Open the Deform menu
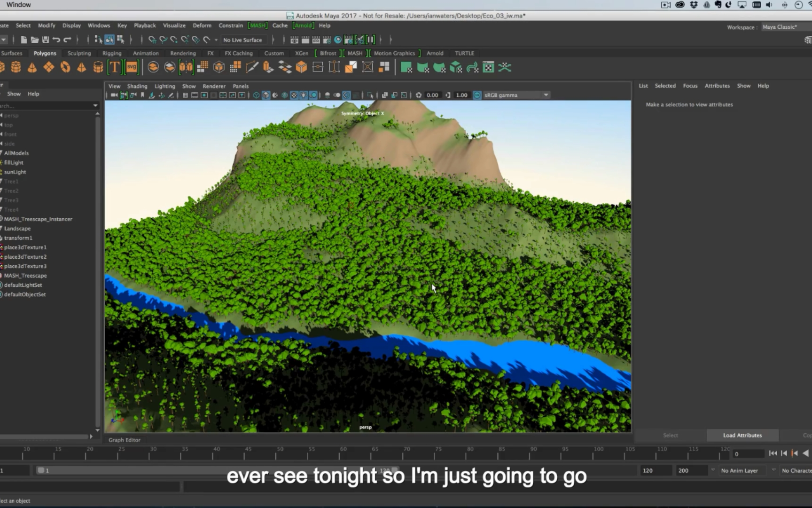 pos(202,25)
